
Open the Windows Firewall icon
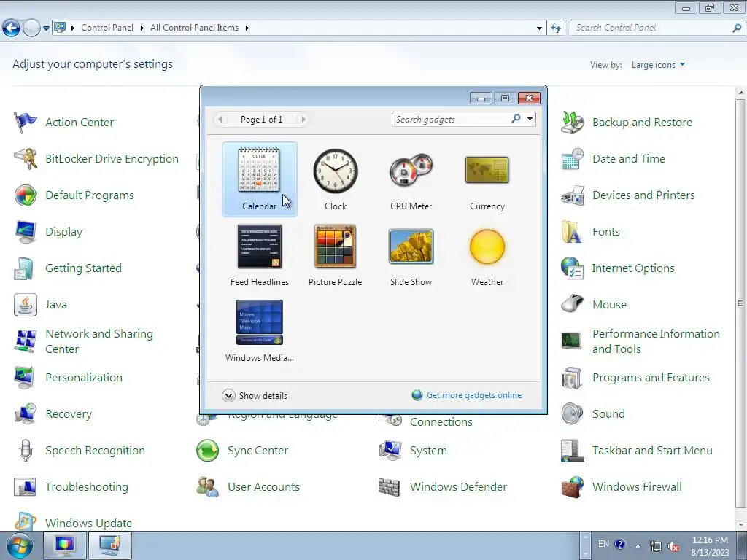pyautogui.click(x=572, y=486)
